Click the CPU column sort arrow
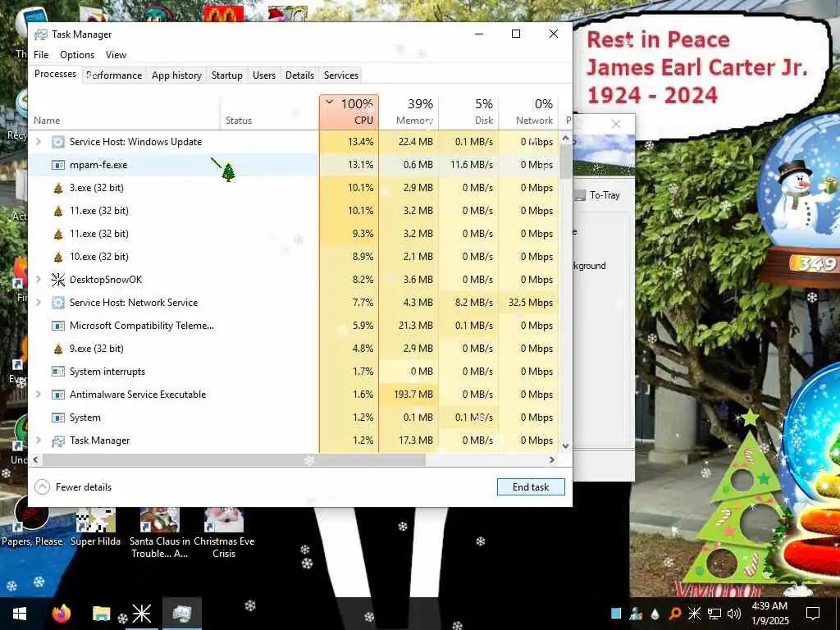The width and height of the screenshot is (840, 630). [330, 103]
